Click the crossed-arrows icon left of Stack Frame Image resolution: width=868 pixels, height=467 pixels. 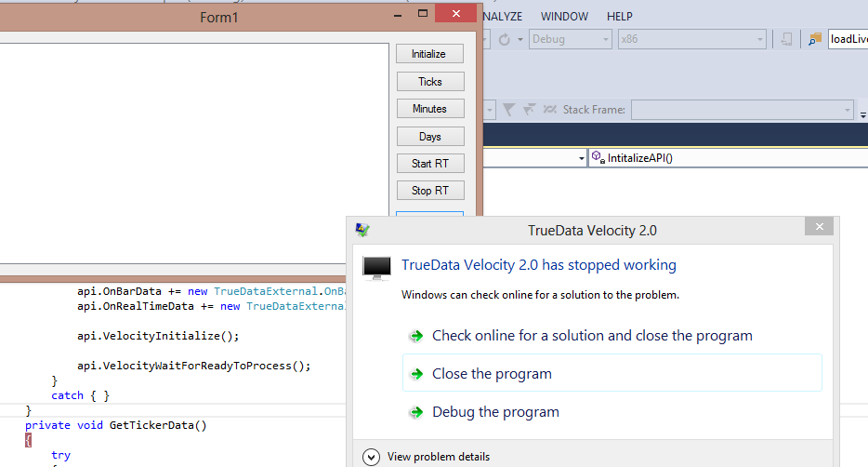(x=550, y=110)
